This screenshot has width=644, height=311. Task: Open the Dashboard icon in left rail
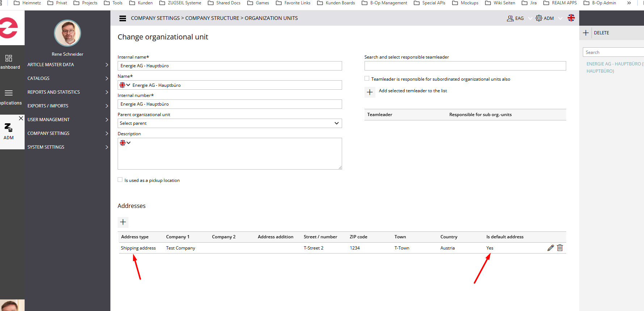click(x=9, y=58)
